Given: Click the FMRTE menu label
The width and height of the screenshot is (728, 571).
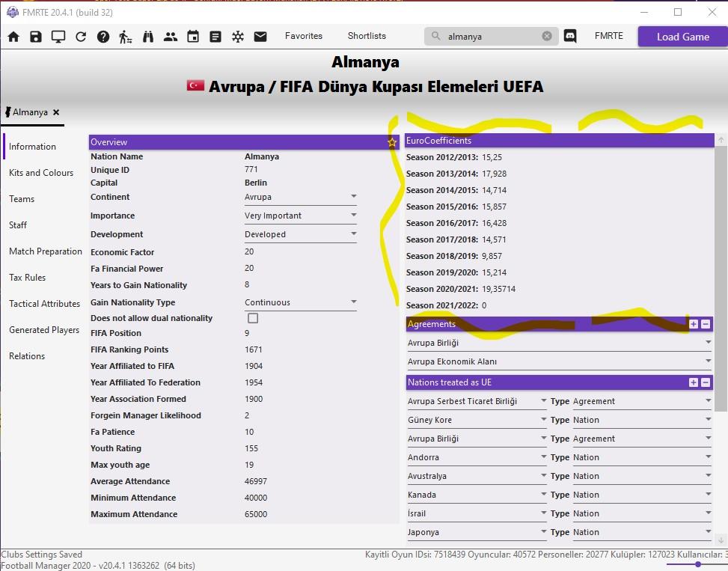Looking at the screenshot, I should tap(609, 36).
